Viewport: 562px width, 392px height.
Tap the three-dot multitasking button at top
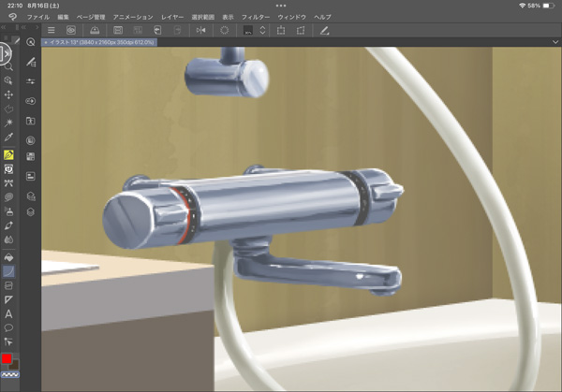tap(281, 5)
